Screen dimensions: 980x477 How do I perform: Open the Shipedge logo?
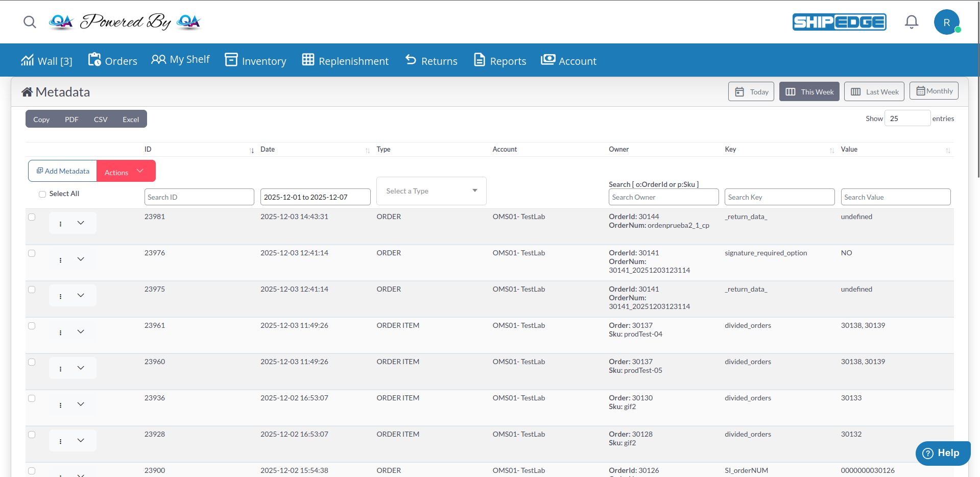[839, 21]
